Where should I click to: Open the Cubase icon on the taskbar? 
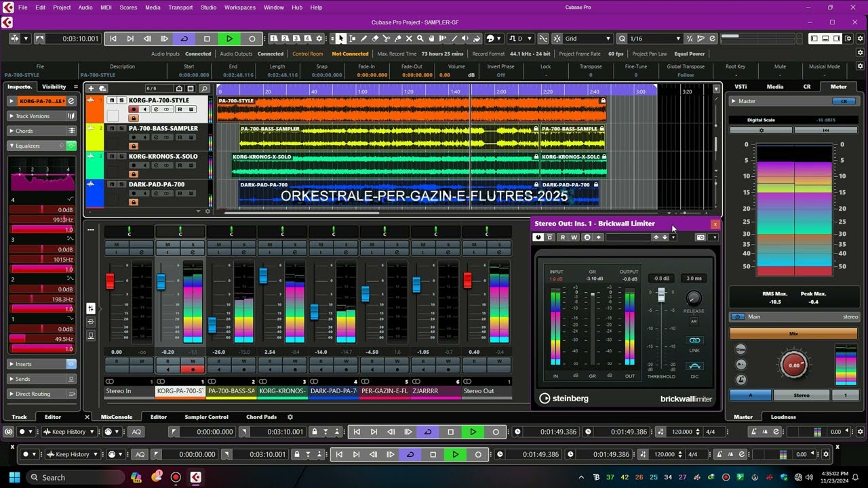tap(195, 477)
